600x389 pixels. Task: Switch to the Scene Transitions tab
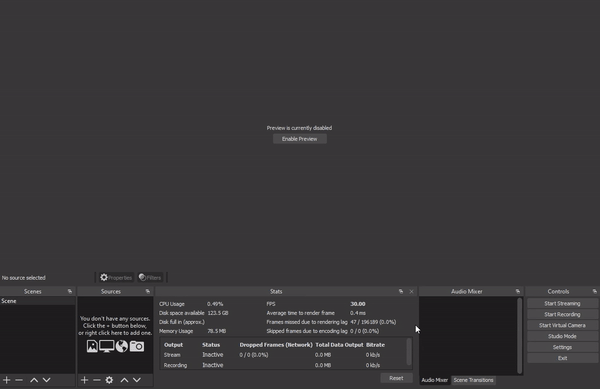(473, 380)
